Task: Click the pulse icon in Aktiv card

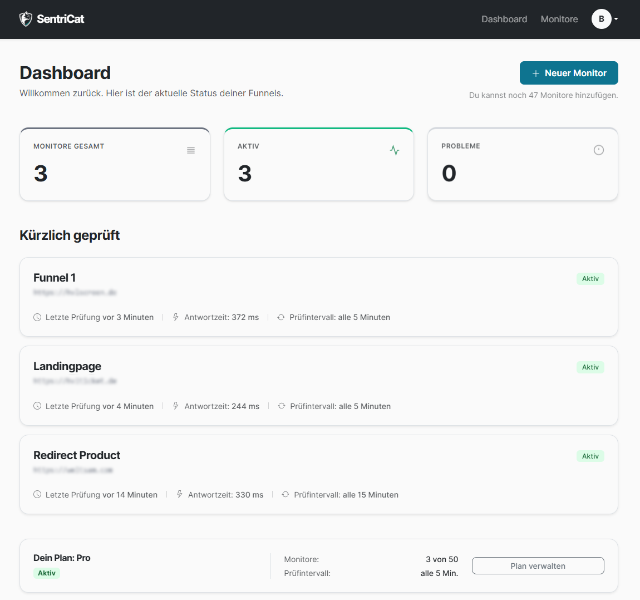Action: [x=394, y=150]
